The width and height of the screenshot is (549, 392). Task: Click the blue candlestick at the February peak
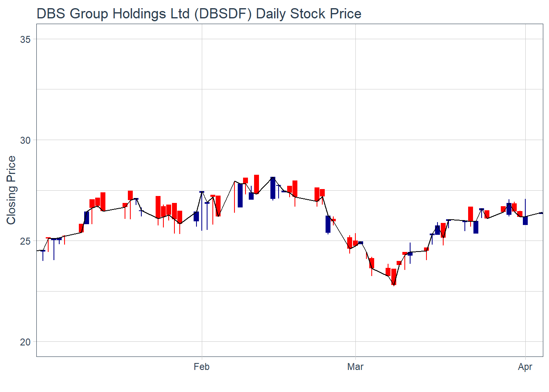[273, 188]
